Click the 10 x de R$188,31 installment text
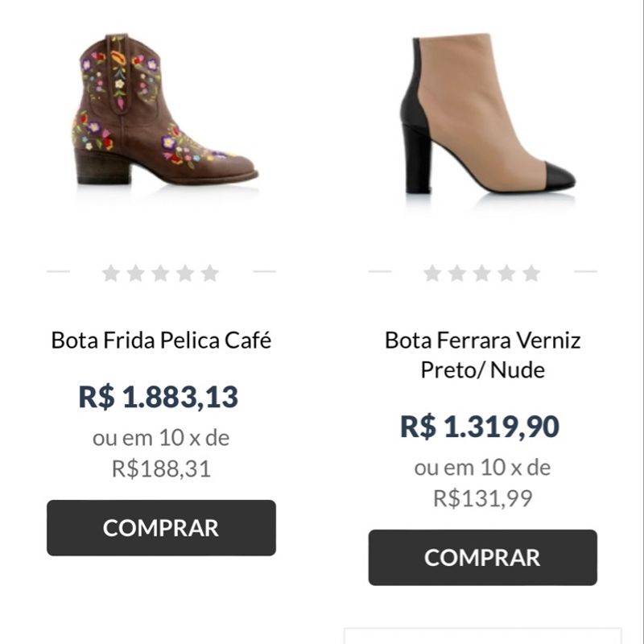 pos(161,453)
